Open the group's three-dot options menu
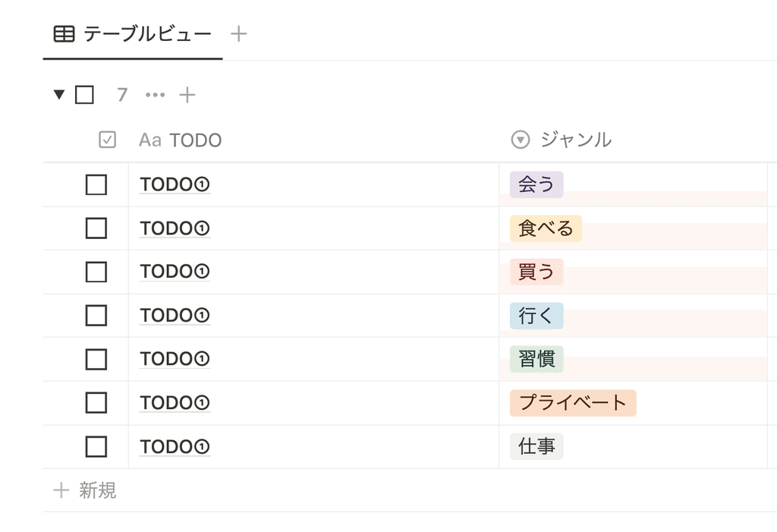 pos(155,95)
